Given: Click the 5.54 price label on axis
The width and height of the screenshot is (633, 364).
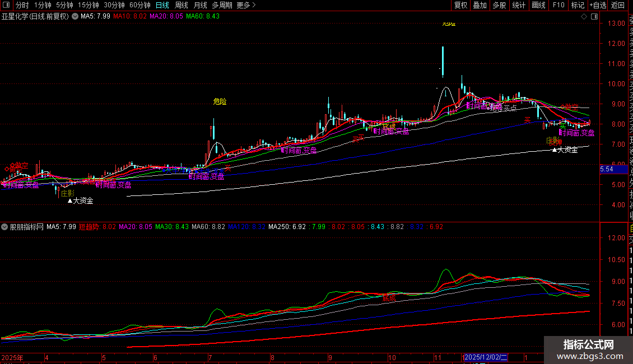Looking at the screenshot, I should 606,169.
